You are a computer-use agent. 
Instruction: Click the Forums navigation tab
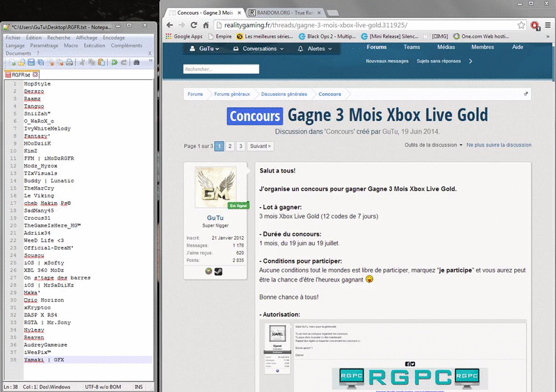pos(377,47)
